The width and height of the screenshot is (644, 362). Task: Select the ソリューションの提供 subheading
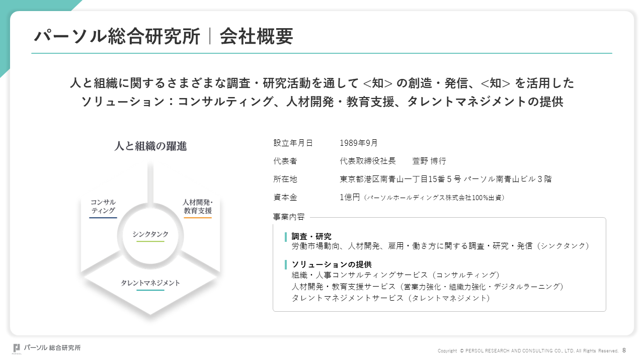point(332,264)
